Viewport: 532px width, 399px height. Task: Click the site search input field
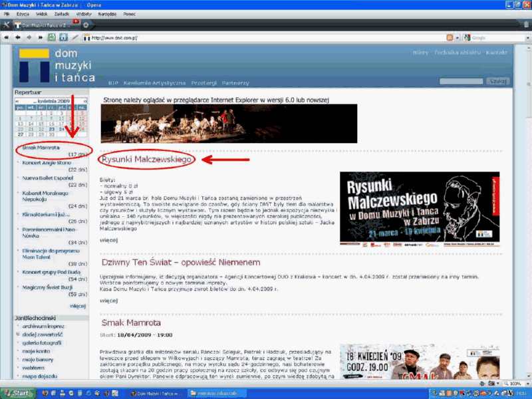(x=461, y=81)
